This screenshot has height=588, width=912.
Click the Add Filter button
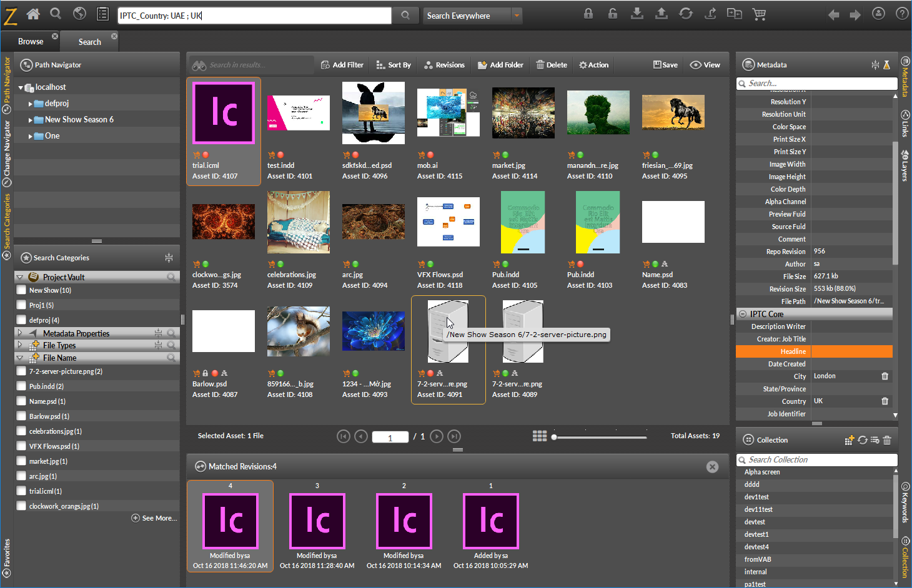click(342, 65)
